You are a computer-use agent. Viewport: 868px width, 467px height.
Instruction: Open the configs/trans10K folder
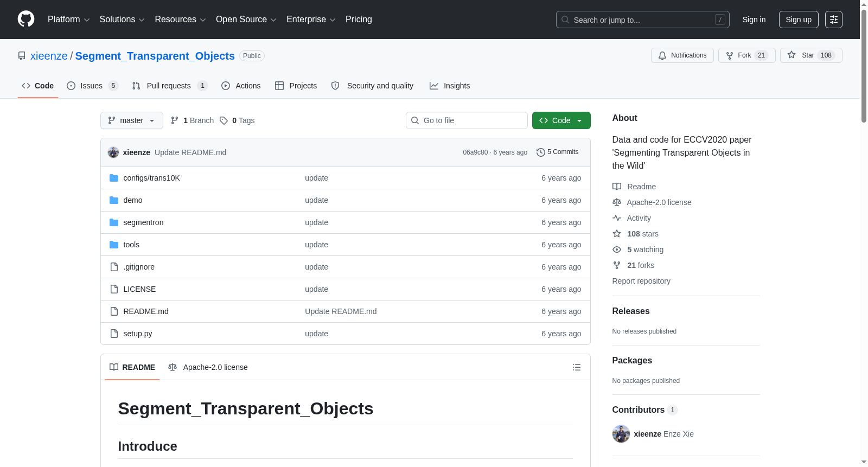coord(151,178)
